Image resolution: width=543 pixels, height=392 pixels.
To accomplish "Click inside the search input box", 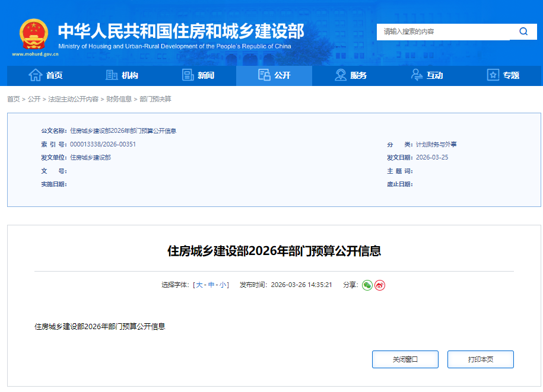I will pos(445,31).
